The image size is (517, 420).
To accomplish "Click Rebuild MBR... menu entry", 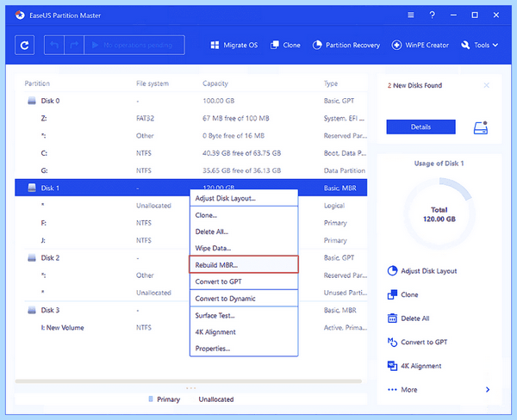I will tap(244, 264).
